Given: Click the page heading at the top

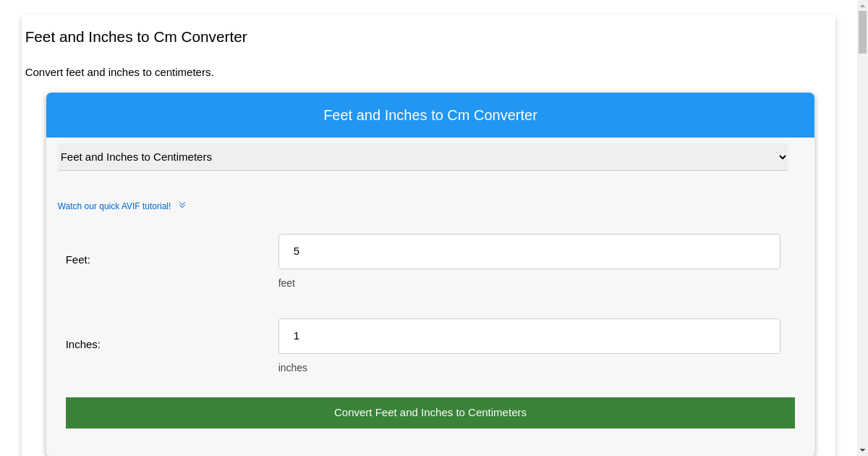Looking at the screenshot, I should coord(136,37).
